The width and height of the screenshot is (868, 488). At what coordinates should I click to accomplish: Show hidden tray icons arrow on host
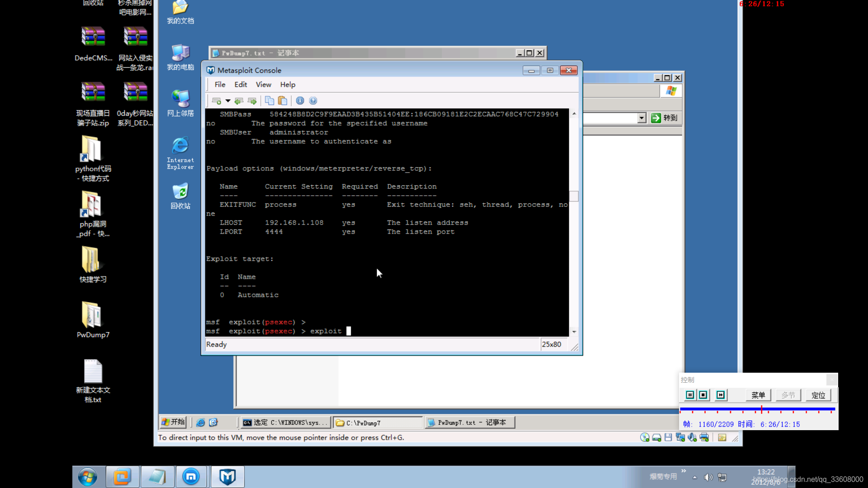694,478
